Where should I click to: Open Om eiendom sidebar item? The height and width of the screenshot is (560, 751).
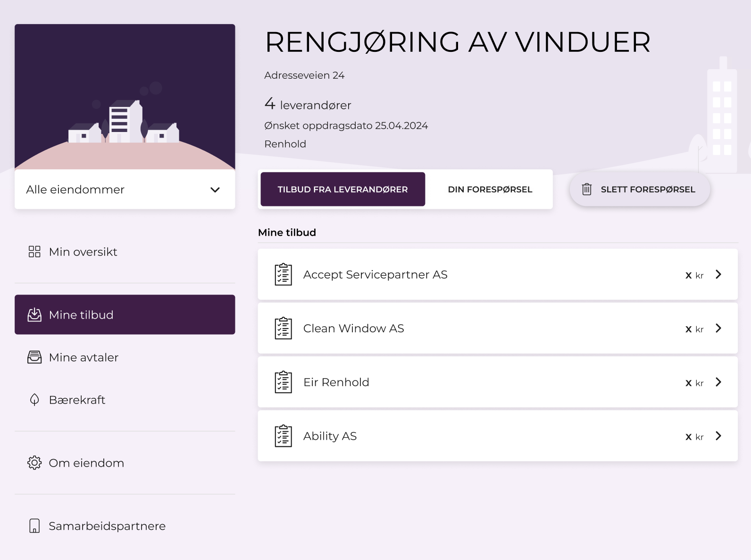pos(125,463)
